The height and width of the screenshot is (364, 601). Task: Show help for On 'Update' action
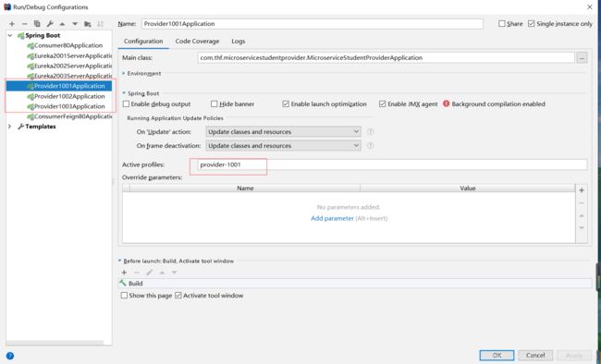click(370, 131)
